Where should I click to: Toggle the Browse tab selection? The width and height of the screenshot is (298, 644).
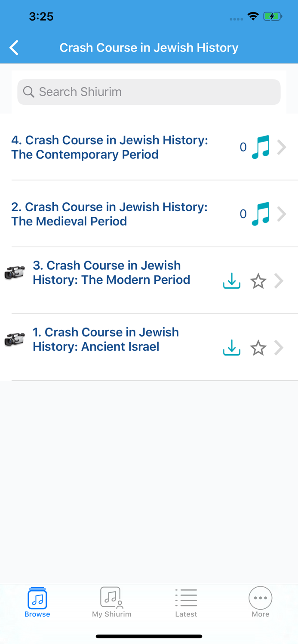[x=37, y=602]
